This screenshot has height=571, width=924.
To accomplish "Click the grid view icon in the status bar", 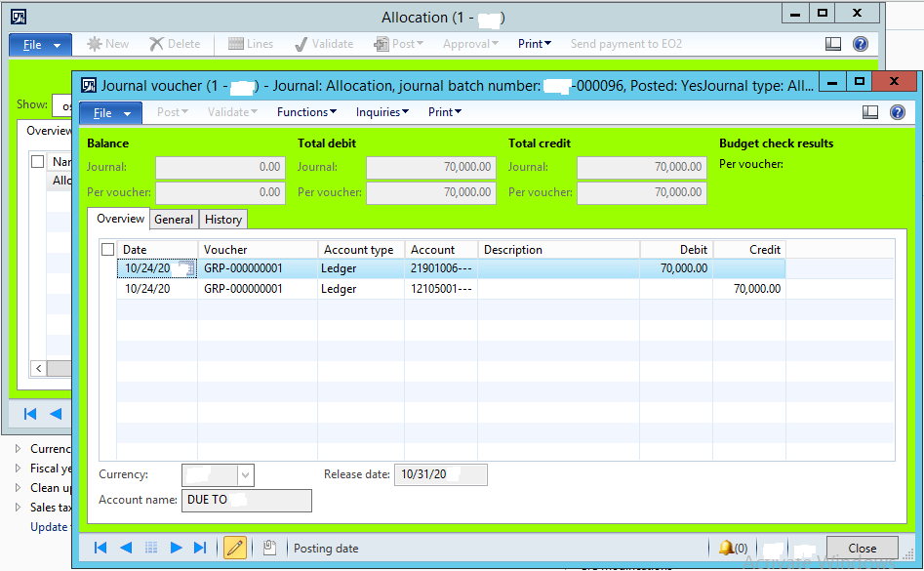I will tap(150, 548).
